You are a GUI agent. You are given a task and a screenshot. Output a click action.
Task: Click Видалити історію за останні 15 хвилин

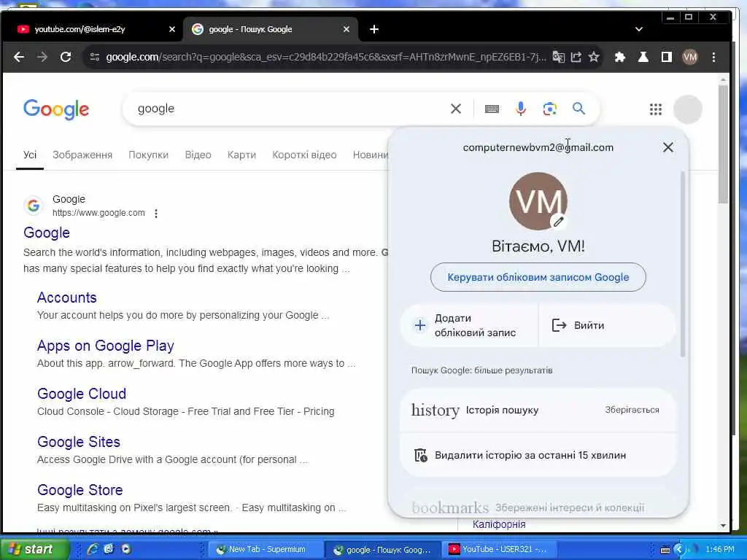[538, 455]
